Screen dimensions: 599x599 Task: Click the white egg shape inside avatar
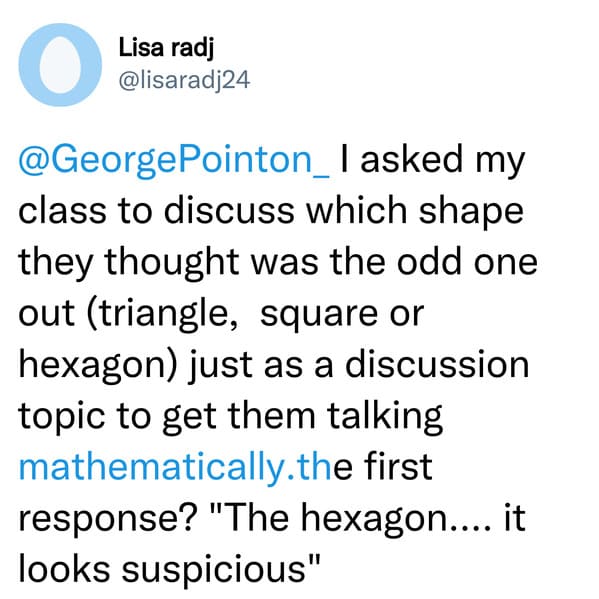(x=60, y=65)
